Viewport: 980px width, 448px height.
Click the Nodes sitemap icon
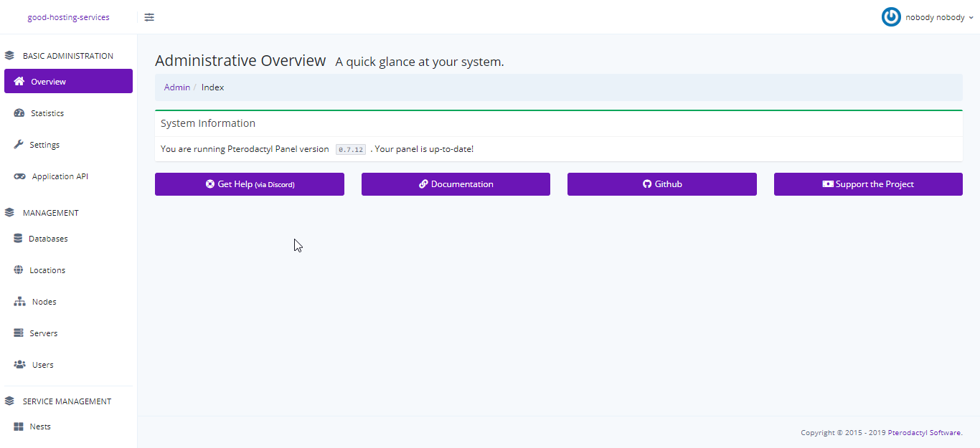pyautogui.click(x=19, y=302)
